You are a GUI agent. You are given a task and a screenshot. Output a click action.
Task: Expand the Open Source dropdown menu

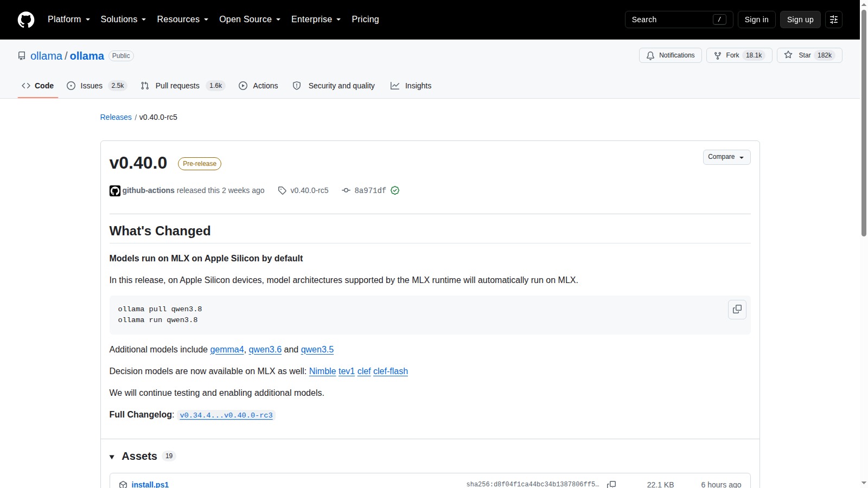click(250, 20)
